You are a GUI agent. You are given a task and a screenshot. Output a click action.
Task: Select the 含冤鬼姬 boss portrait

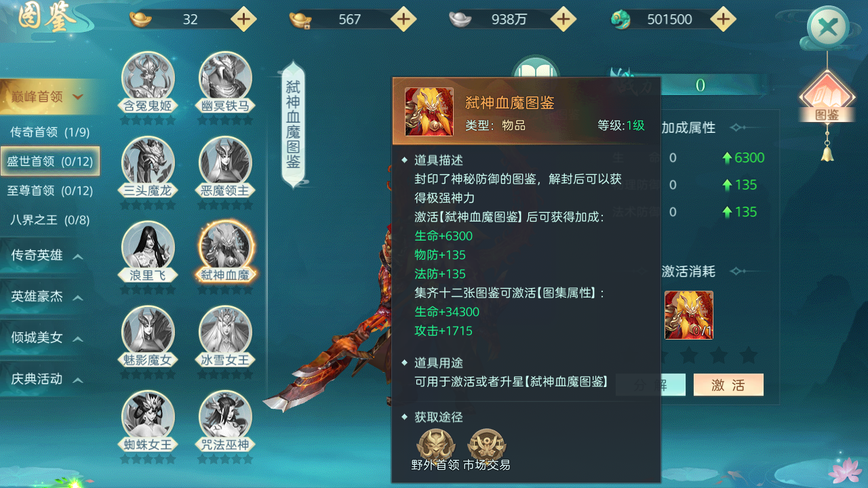click(x=148, y=80)
